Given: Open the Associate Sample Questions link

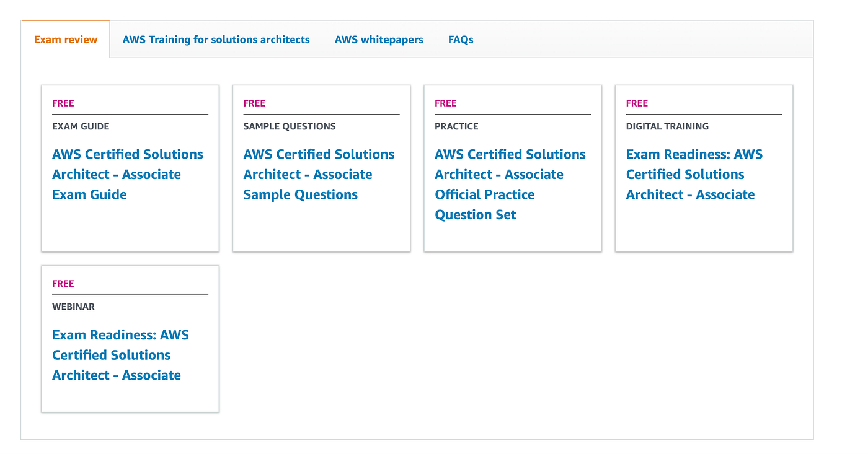Looking at the screenshot, I should point(319,174).
